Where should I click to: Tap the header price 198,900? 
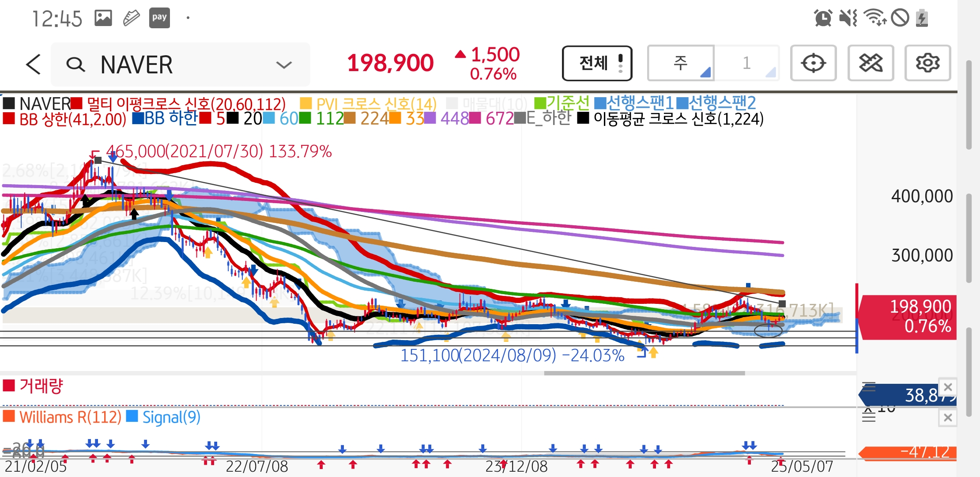tap(390, 63)
